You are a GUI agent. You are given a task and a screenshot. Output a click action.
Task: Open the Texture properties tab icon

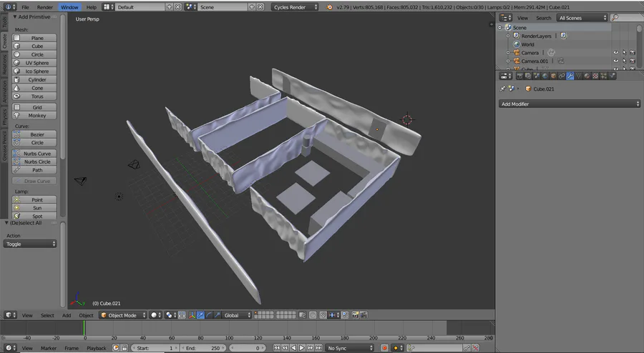click(x=595, y=76)
